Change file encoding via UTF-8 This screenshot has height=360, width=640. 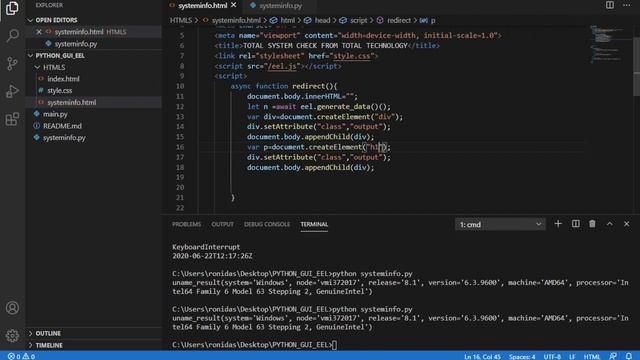pyautogui.click(x=552, y=356)
